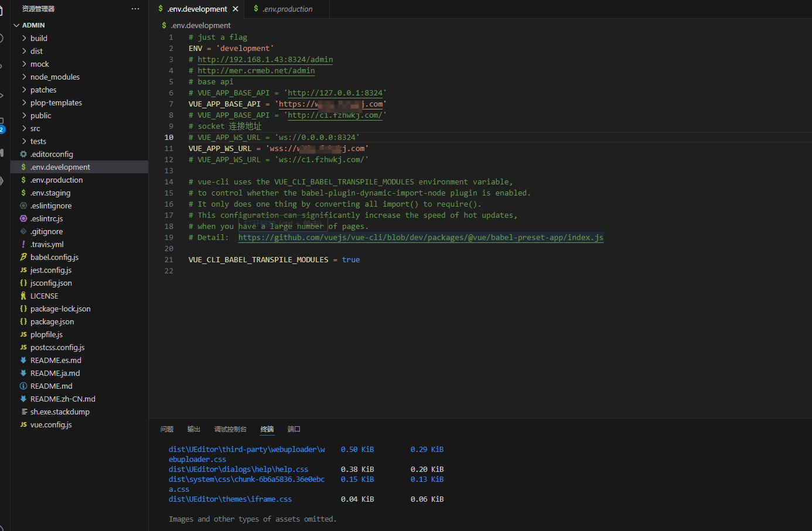Click the braces icon of jsconfig.json

coord(23,283)
